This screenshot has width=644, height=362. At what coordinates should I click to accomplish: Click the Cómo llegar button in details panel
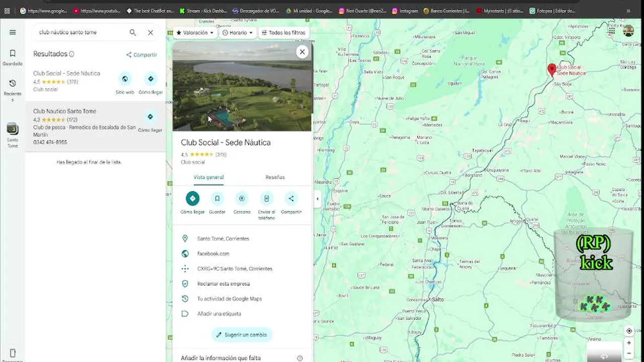(192, 203)
